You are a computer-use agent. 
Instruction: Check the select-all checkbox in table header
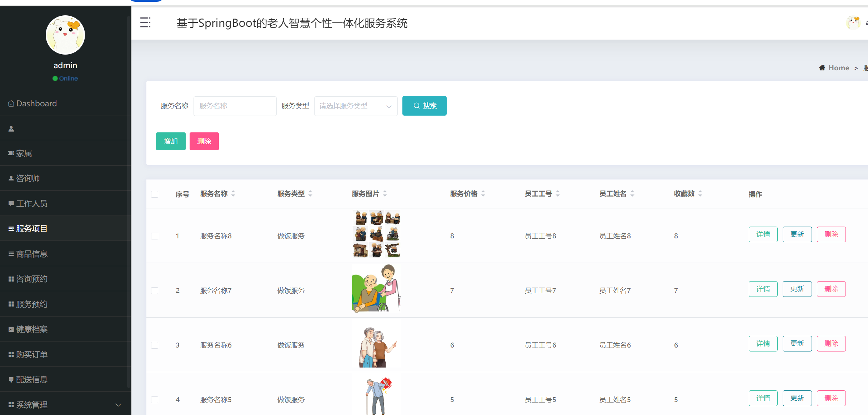pyautogui.click(x=155, y=194)
